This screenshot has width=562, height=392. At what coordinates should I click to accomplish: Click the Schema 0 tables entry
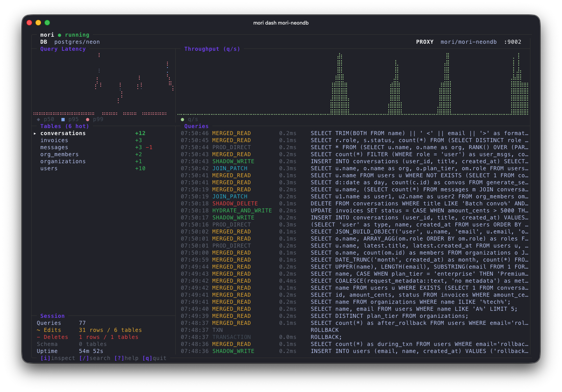pos(72,344)
